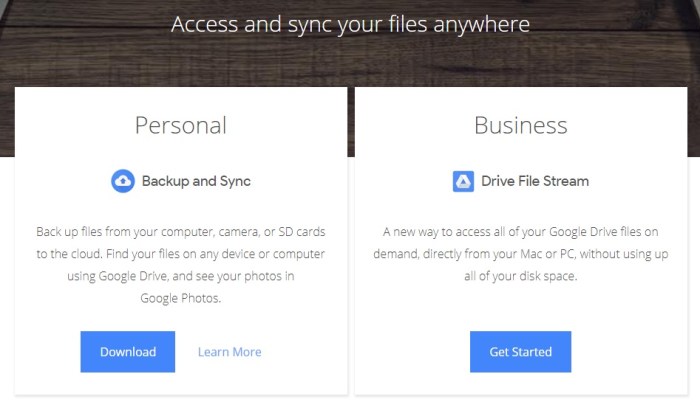Click 'Back up files from your computer' text
The height and width of the screenshot is (402, 700).
click(x=120, y=232)
